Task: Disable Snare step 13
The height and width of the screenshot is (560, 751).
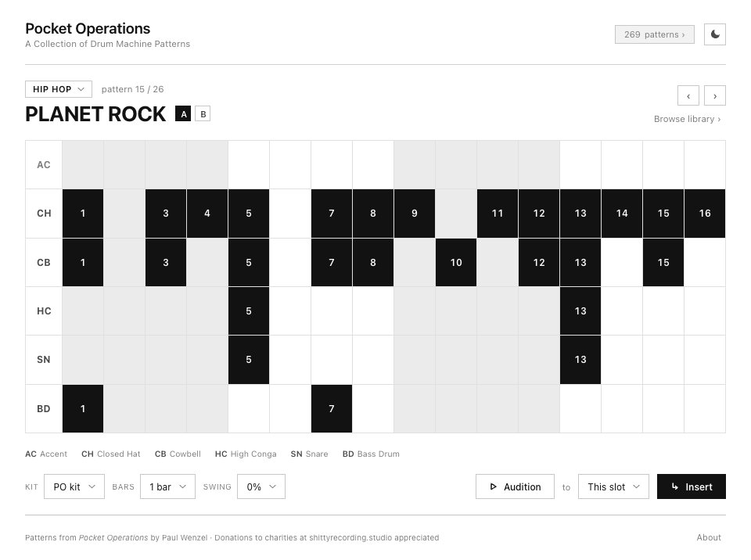Action: click(x=580, y=360)
